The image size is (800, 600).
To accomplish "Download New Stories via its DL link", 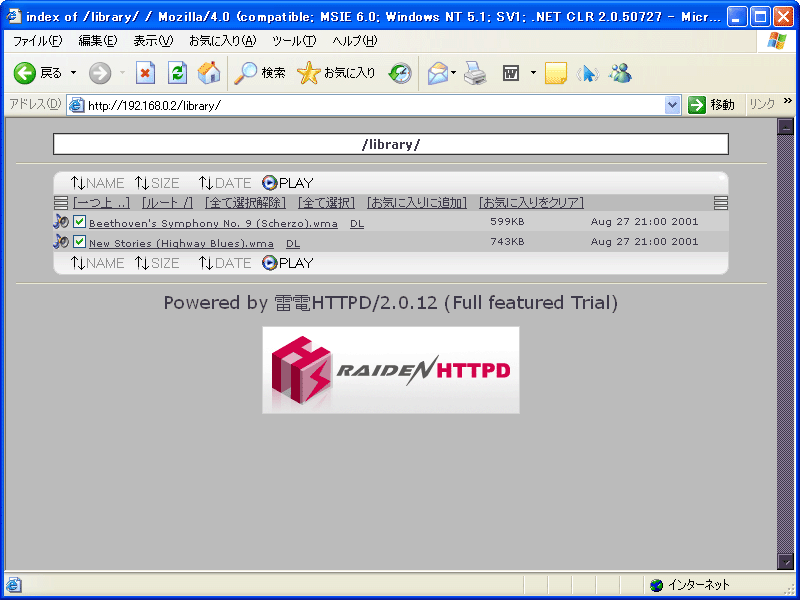I will (x=293, y=243).
